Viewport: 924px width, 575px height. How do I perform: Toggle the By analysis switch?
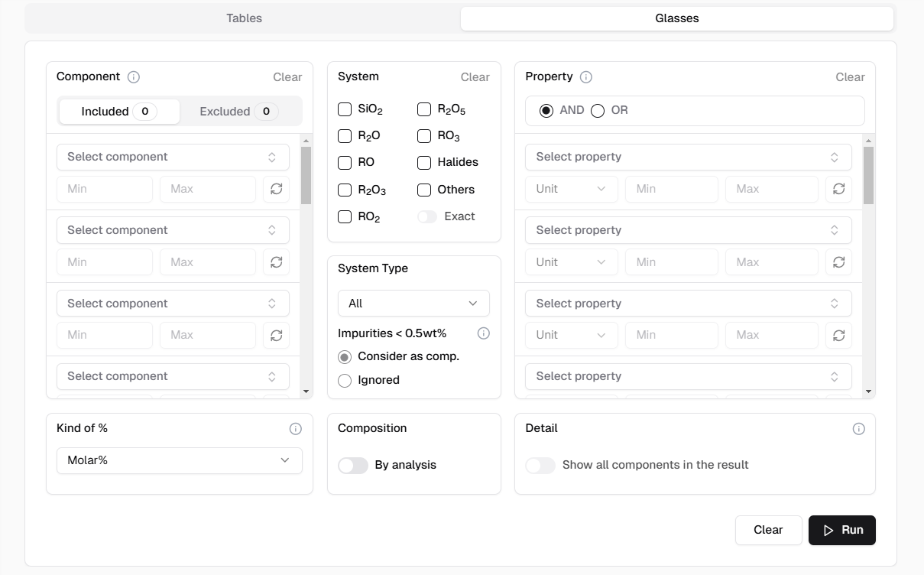pyautogui.click(x=353, y=465)
